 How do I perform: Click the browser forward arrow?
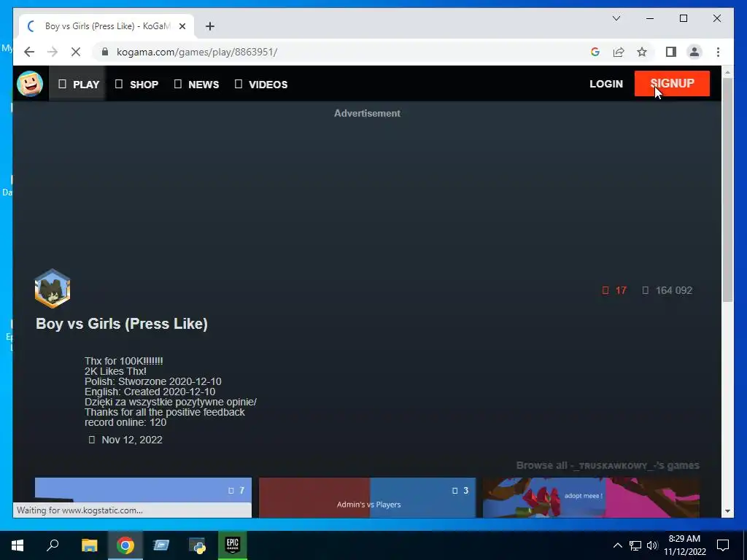[53, 52]
